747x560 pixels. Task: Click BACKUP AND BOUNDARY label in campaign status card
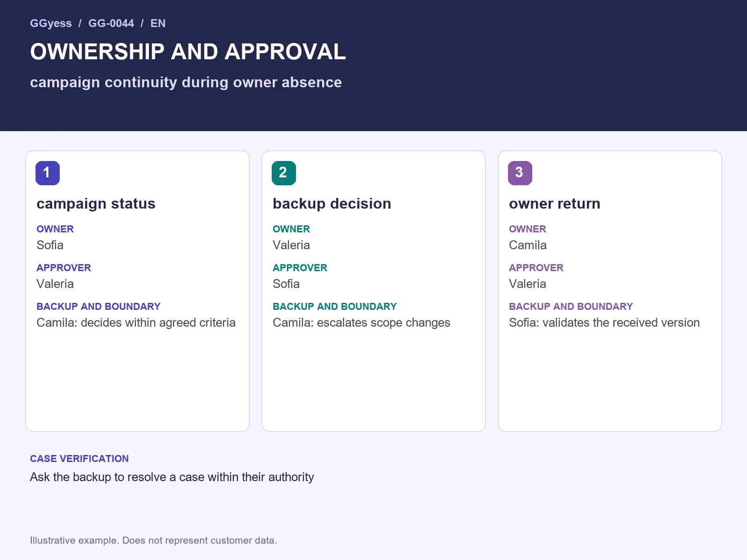click(x=99, y=307)
